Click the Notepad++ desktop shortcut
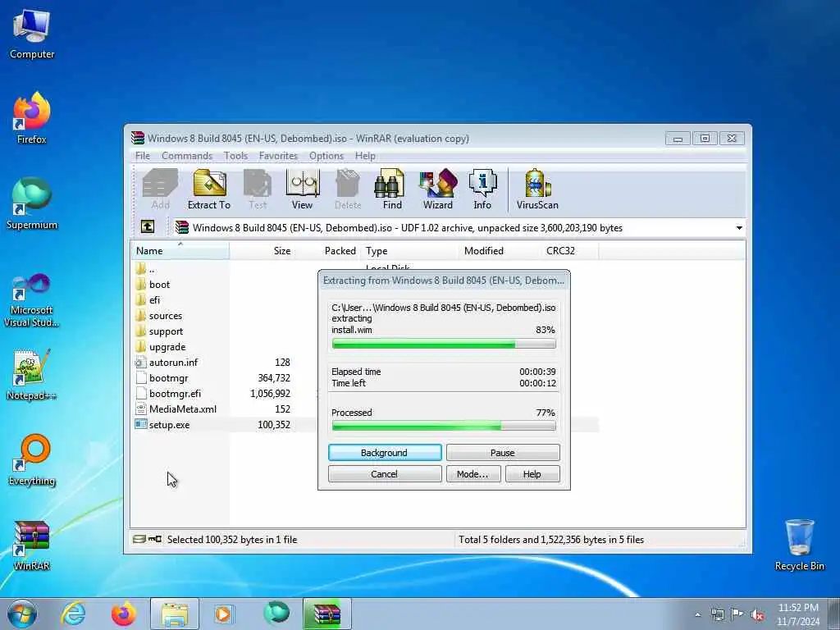Viewport: 840px width, 630px height. click(32, 375)
